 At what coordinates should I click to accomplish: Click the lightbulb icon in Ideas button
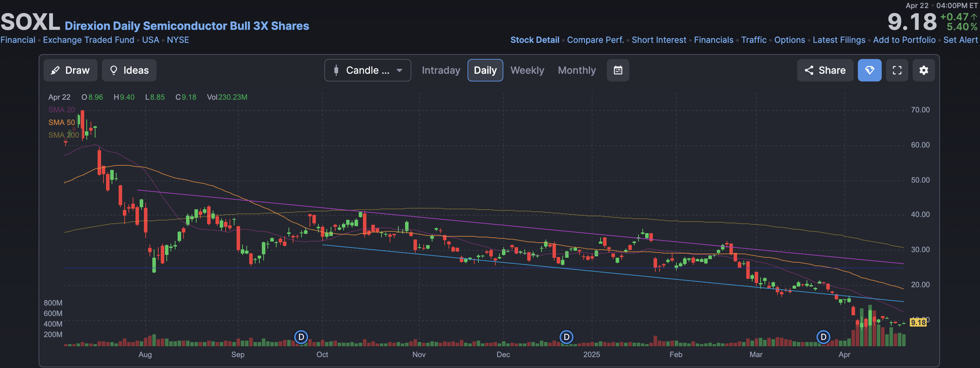pyautogui.click(x=113, y=70)
